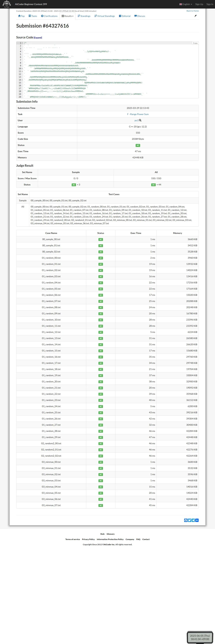Share the submission on Twitter
The width and height of the screenshot is (215, 644).
click(190, 520)
